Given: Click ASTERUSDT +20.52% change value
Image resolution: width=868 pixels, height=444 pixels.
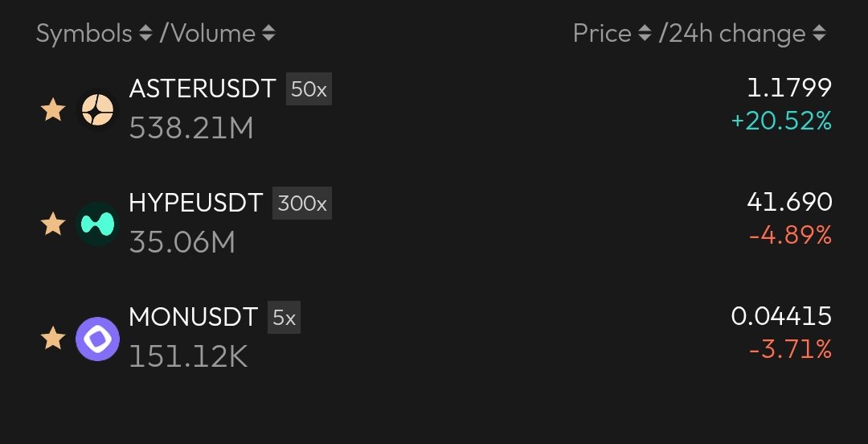Looking at the screenshot, I should coord(781,122).
